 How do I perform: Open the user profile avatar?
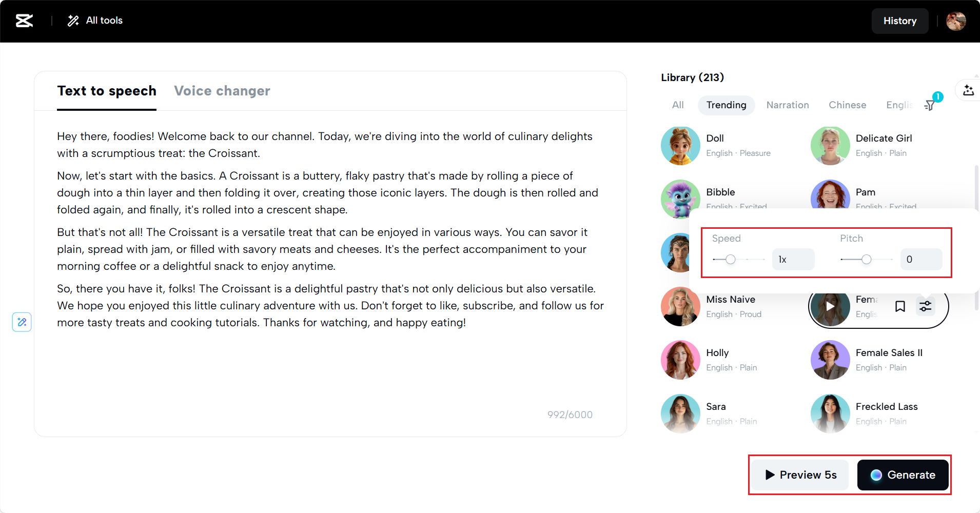[x=956, y=21]
